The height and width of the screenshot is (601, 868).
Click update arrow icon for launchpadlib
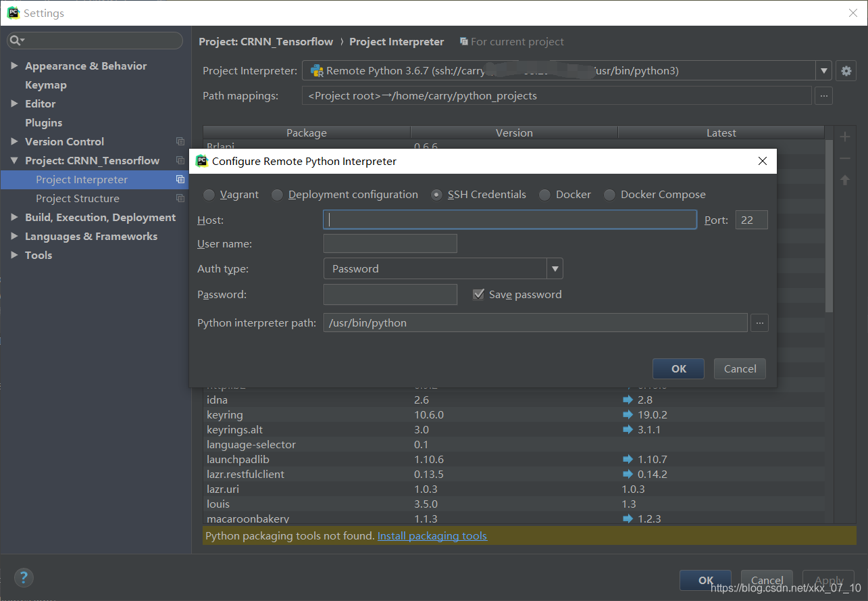tap(628, 459)
